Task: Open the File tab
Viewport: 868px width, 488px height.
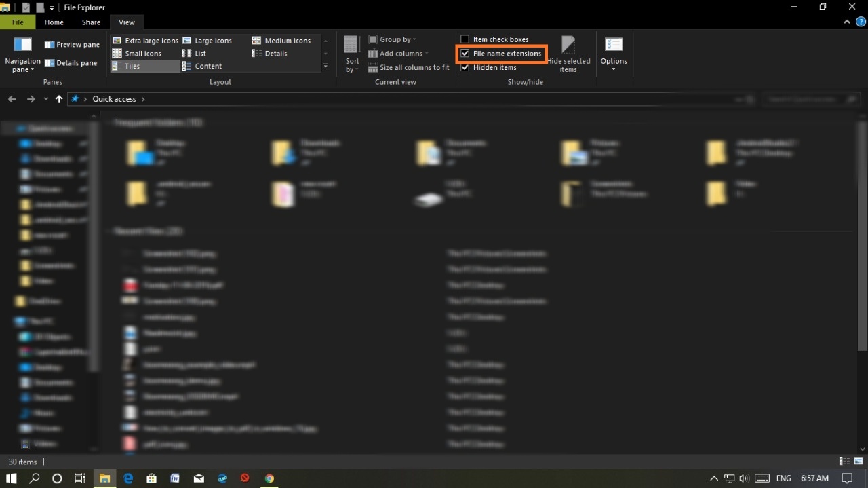Action: coord(18,22)
